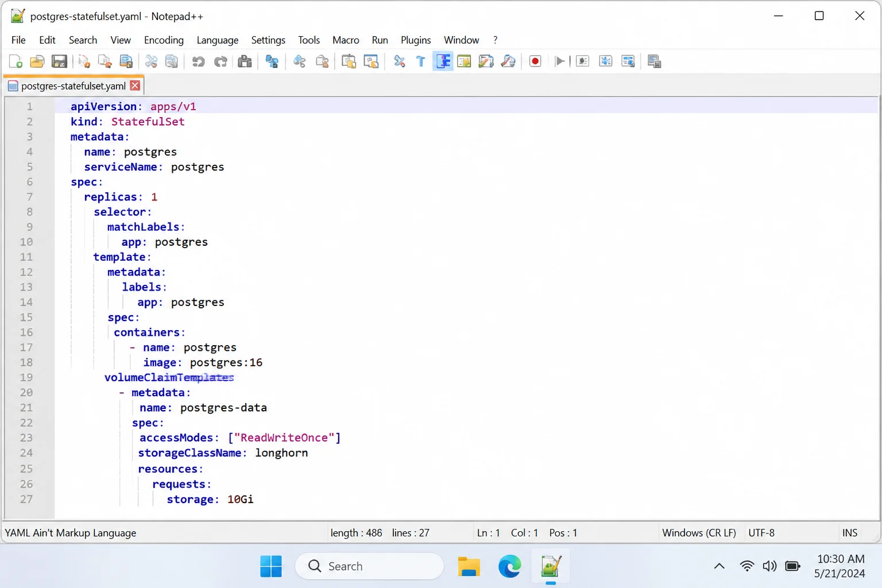Click the replicas: 1 line

click(x=121, y=197)
